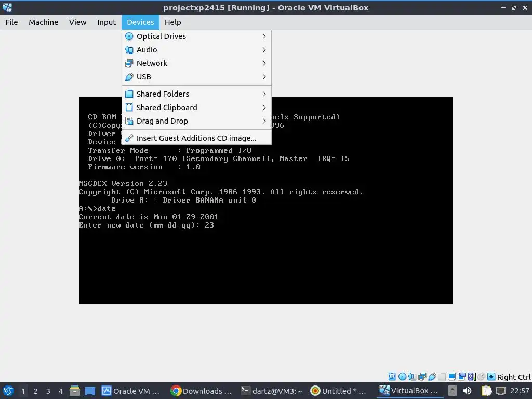Image resolution: width=532 pixels, height=399 pixels.
Task: Open the Help menu
Action: coord(172,22)
